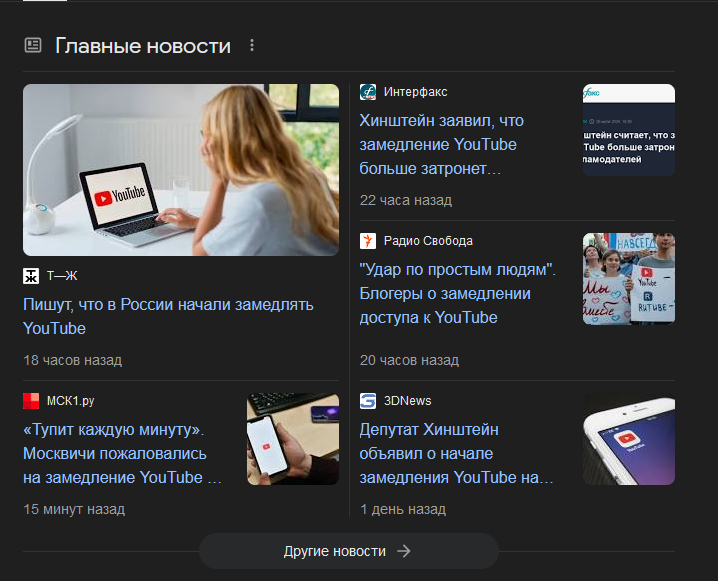Open the three-dot menu beside Главные новости
Screen dimensions: 718x581
coord(251,45)
